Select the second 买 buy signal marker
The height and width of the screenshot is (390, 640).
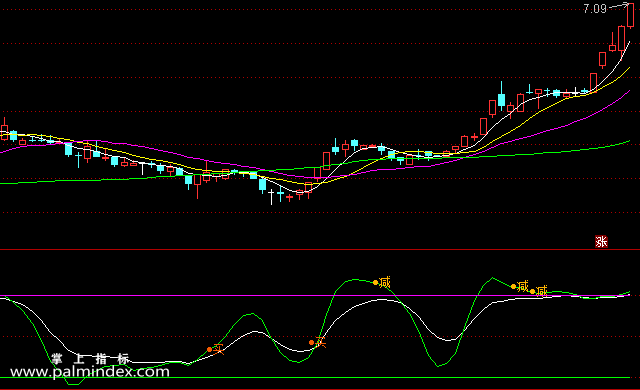click(x=318, y=342)
